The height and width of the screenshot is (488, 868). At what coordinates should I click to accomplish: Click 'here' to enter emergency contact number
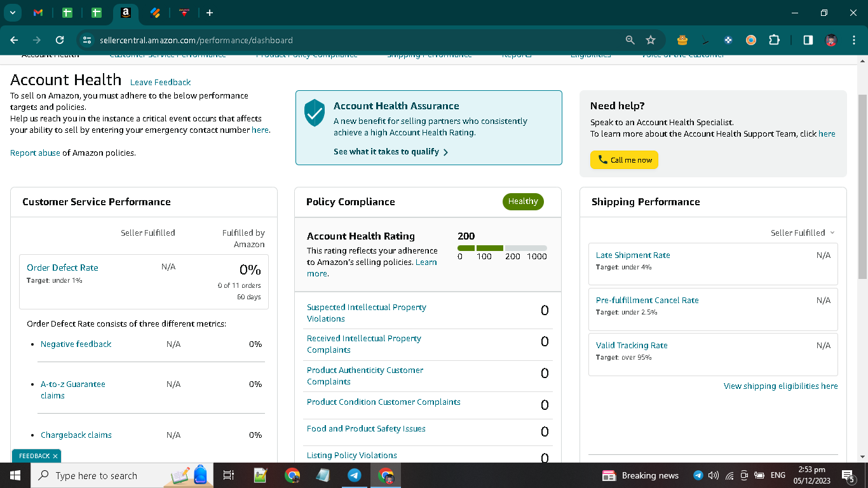(260, 130)
